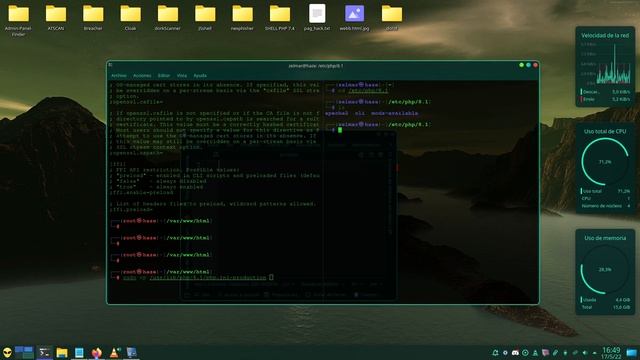
Task: Click the Uso total de CPU gauge
Action: pyautogui.click(x=605, y=162)
